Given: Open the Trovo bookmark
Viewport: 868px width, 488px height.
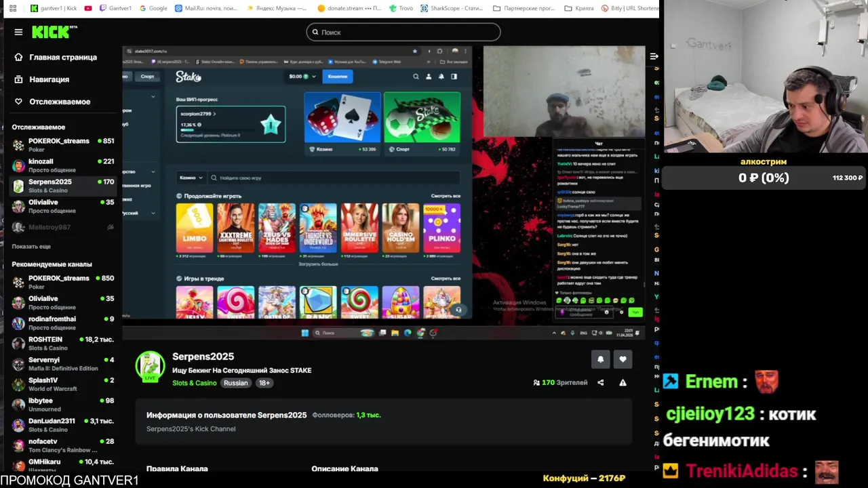Looking at the screenshot, I should pos(401,8).
